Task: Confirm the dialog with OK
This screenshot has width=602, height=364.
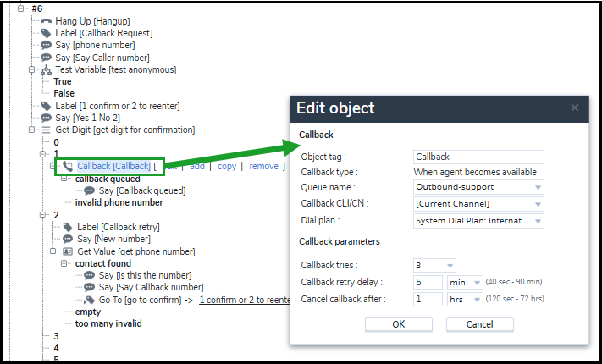Action: coord(399,324)
